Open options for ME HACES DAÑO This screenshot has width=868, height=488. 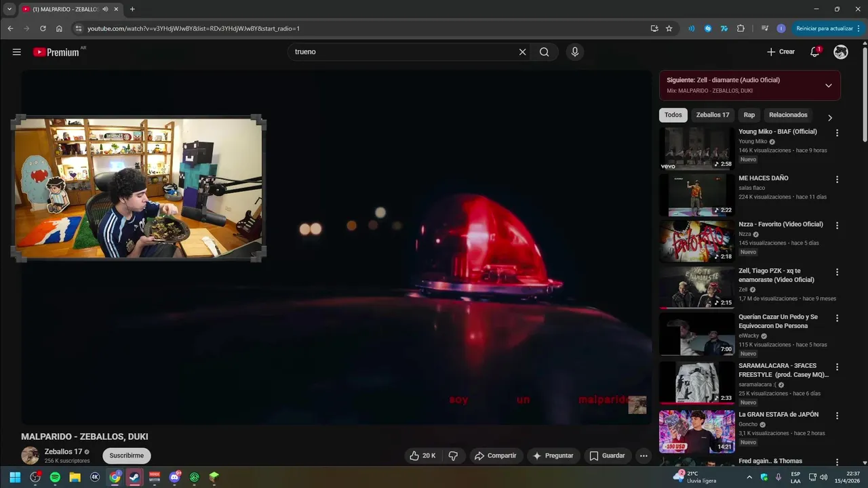[837, 180]
